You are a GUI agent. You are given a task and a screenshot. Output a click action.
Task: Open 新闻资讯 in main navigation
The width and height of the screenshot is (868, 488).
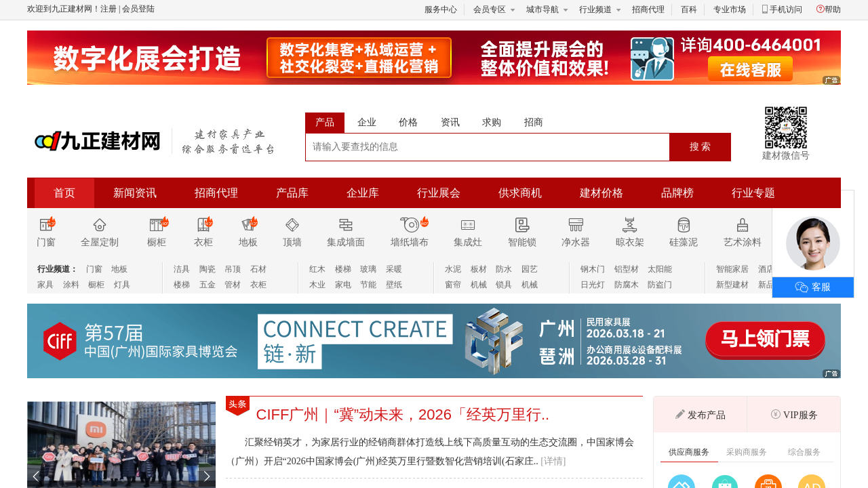135,193
